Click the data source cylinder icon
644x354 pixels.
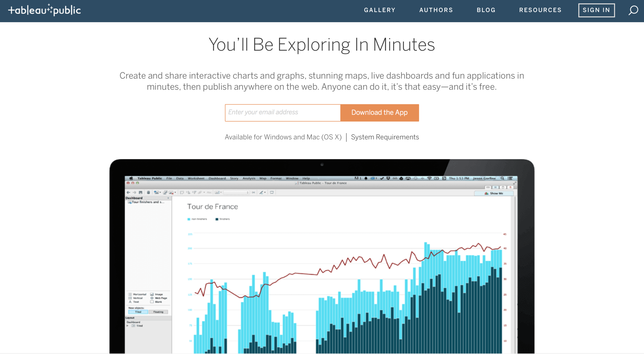[148, 192]
